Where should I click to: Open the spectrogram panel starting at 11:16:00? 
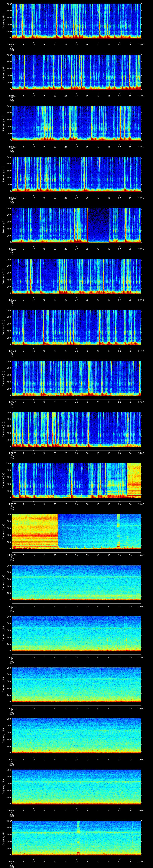[x=77, y=123]
